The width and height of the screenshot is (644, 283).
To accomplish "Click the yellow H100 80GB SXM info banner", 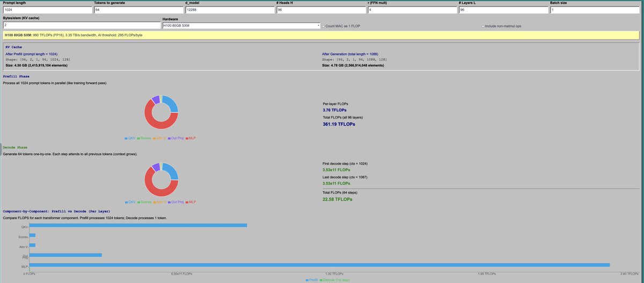I will [321, 35].
